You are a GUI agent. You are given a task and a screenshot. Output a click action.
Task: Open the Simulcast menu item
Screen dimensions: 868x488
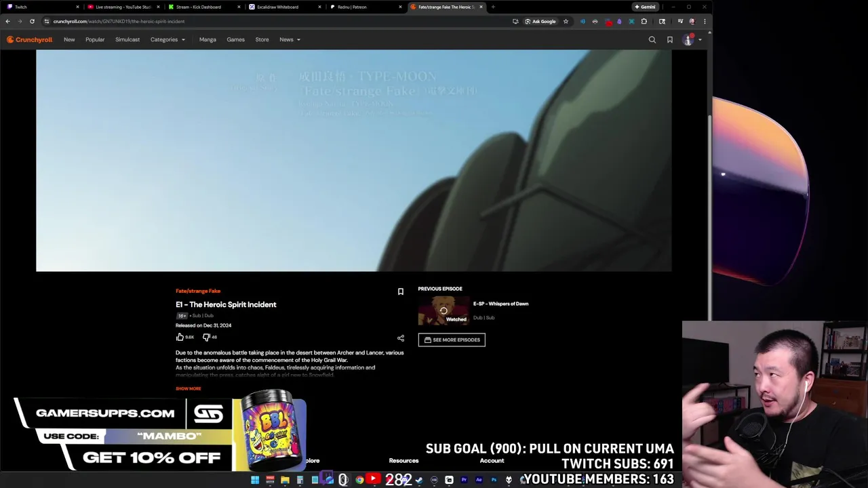point(127,40)
